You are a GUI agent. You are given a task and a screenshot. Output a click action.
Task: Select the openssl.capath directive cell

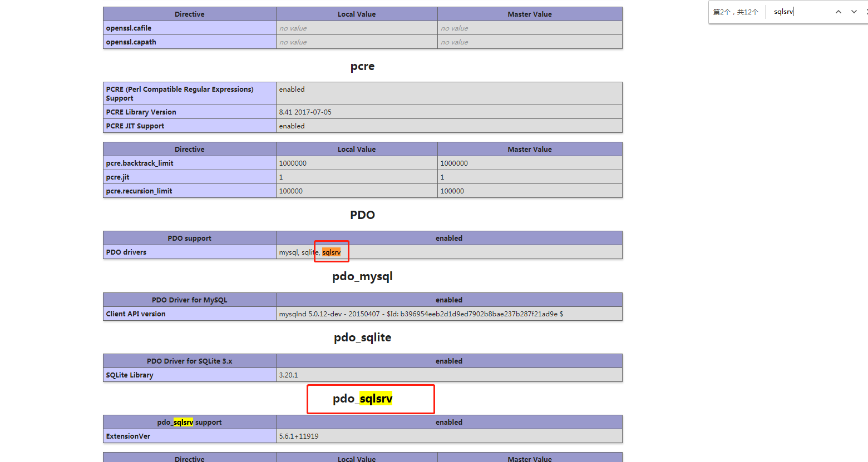(190, 42)
